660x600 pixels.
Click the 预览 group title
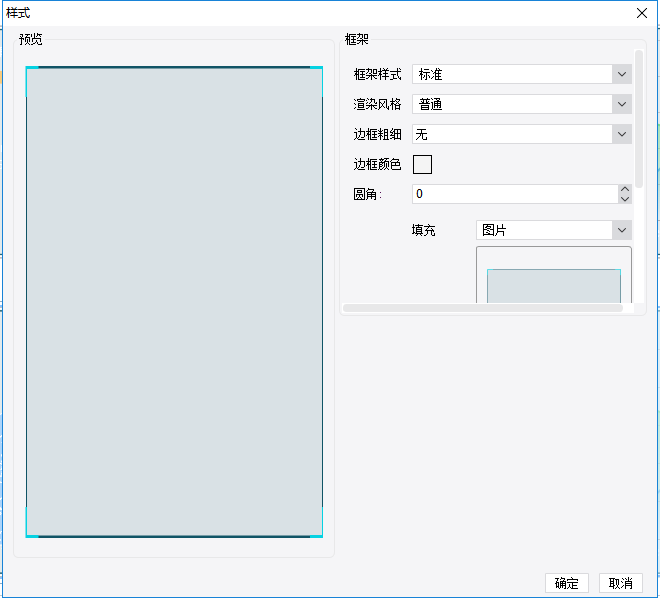click(31, 39)
